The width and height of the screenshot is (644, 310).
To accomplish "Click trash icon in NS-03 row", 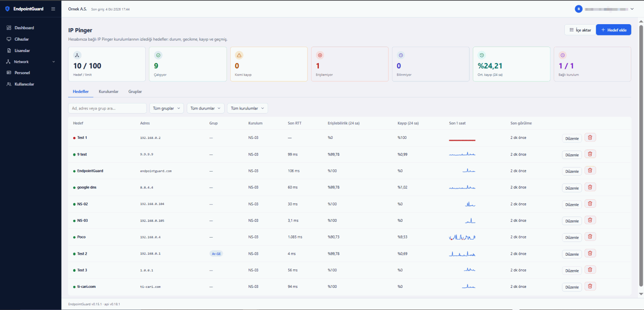I will tap(590, 220).
